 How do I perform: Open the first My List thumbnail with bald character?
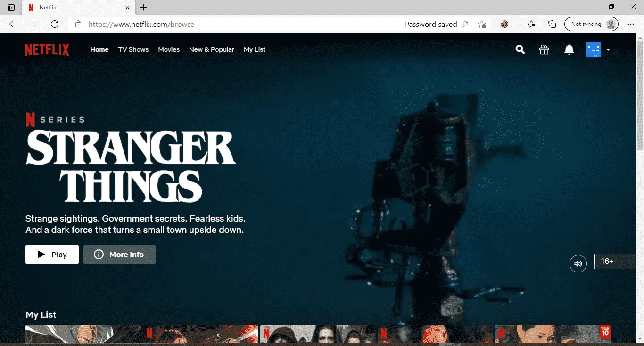point(83,334)
